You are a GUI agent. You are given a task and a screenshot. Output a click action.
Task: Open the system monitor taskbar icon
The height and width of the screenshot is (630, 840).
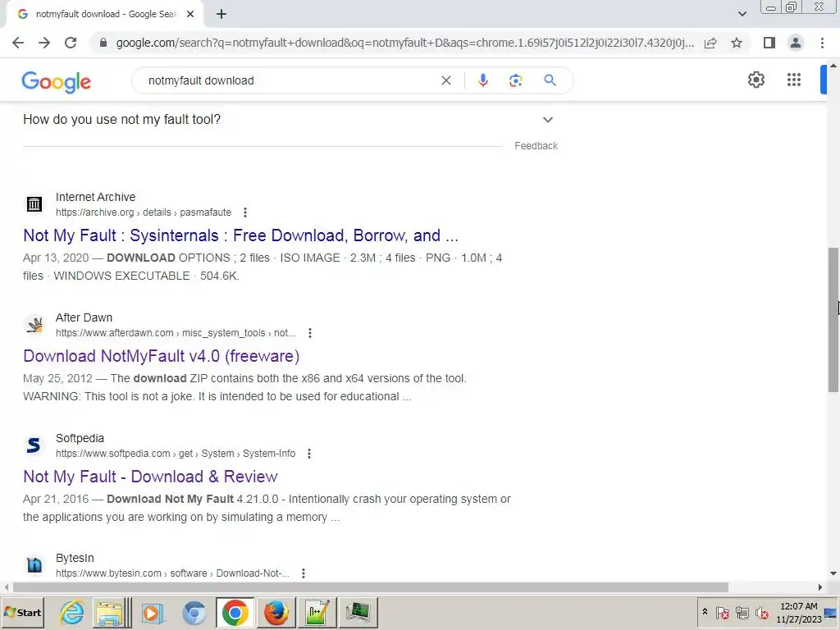(358, 612)
